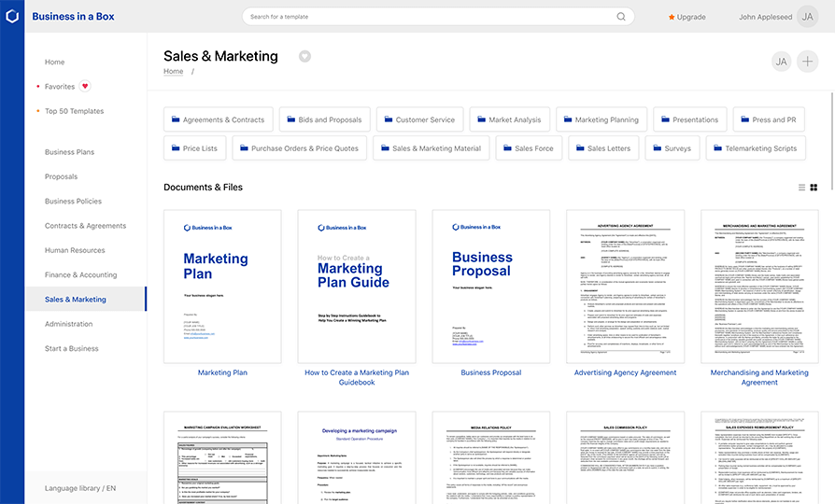Viewport: 835px width, 504px height.
Task: Select Human Resources in sidebar
Action: (x=75, y=250)
